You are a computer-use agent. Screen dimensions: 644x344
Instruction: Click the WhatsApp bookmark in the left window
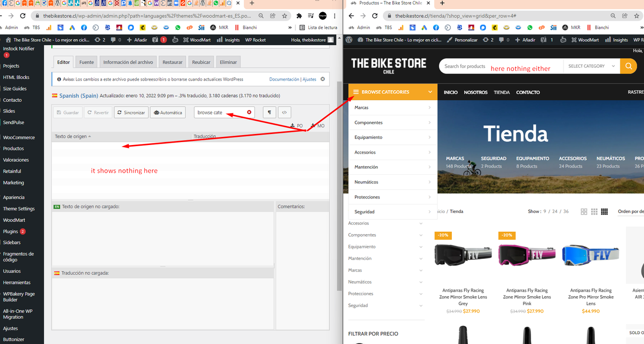(x=178, y=28)
